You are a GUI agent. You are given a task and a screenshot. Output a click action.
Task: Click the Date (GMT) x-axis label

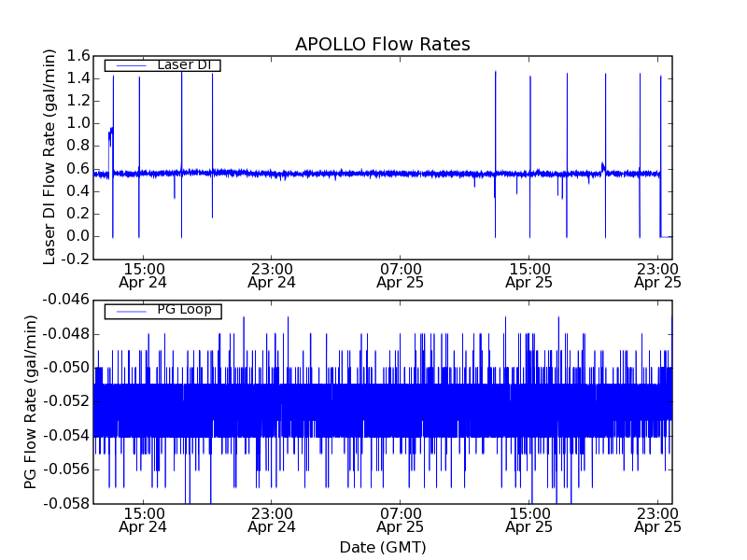[x=382, y=547]
